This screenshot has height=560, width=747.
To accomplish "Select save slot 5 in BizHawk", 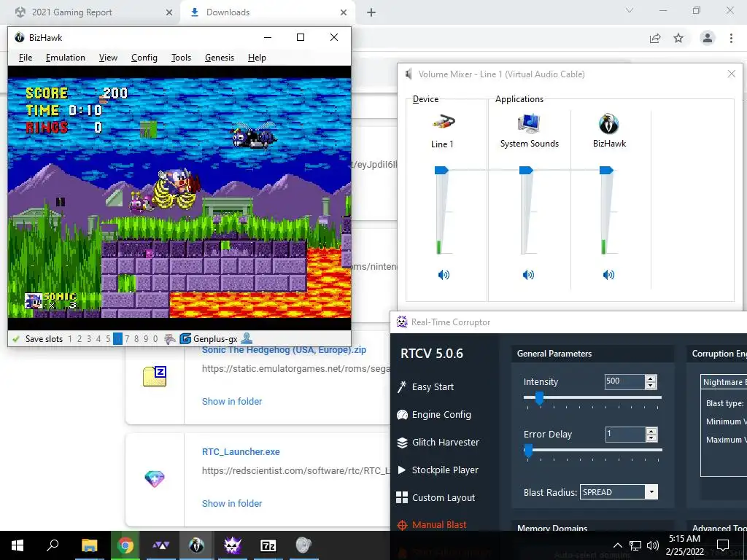I will point(108,339).
